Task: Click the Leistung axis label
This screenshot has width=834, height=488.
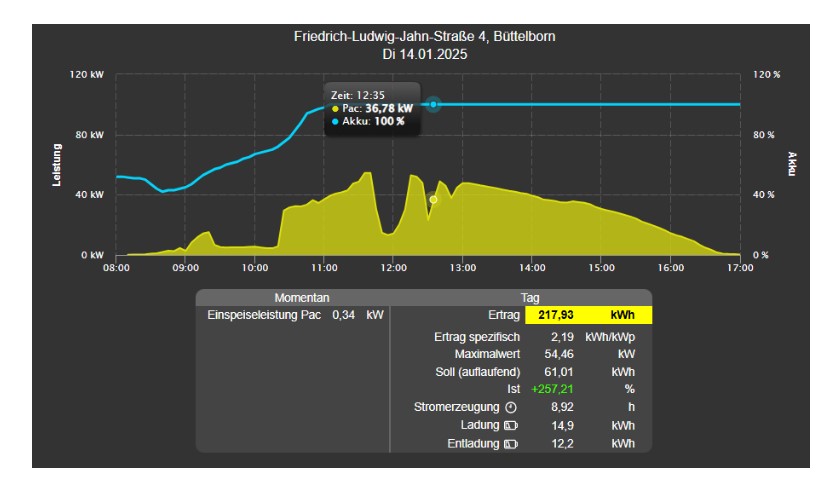Action: [57, 165]
